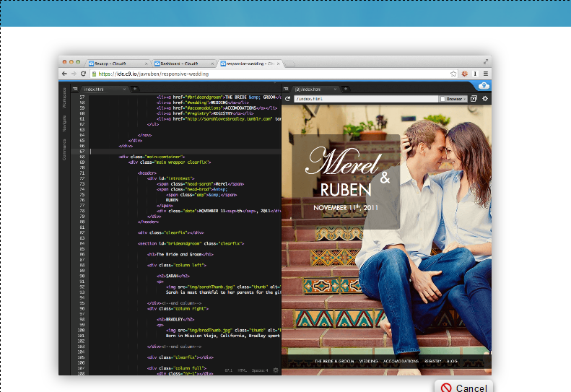
Task: Reload the page in Chrome toolbar
Action: coord(84,74)
